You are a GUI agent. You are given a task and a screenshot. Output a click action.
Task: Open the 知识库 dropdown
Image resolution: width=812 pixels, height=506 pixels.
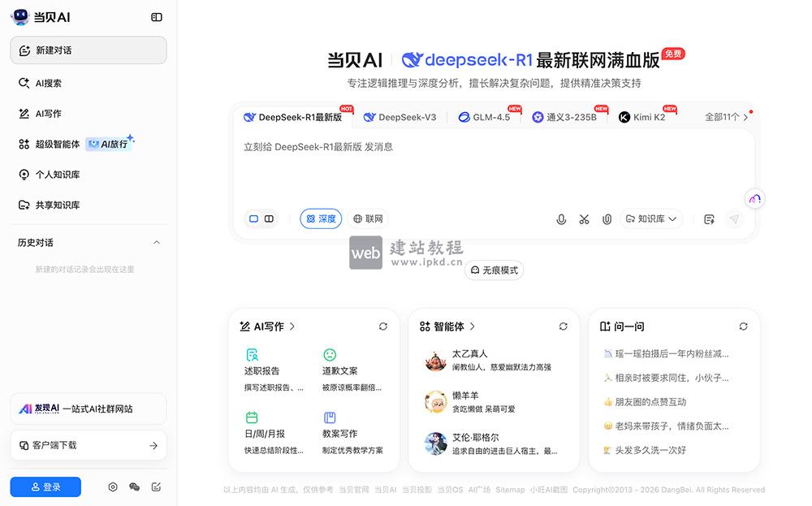651,218
